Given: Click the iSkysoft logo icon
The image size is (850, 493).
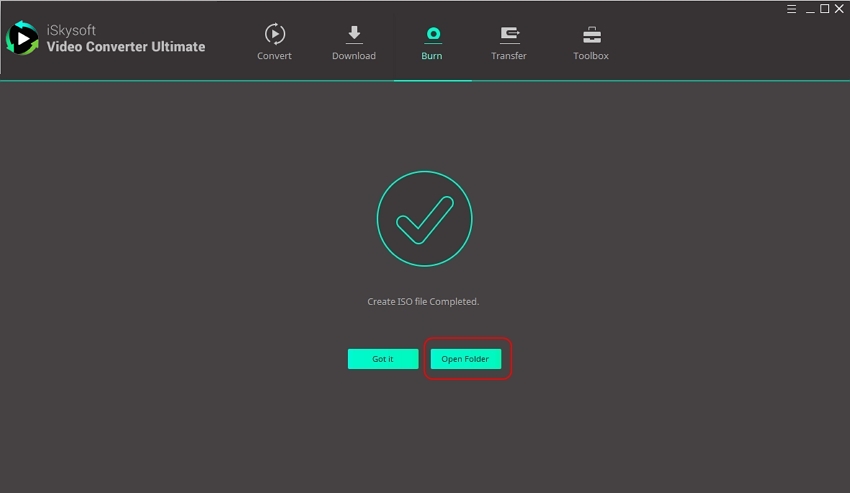Looking at the screenshot, I should (x=22, y=38).
